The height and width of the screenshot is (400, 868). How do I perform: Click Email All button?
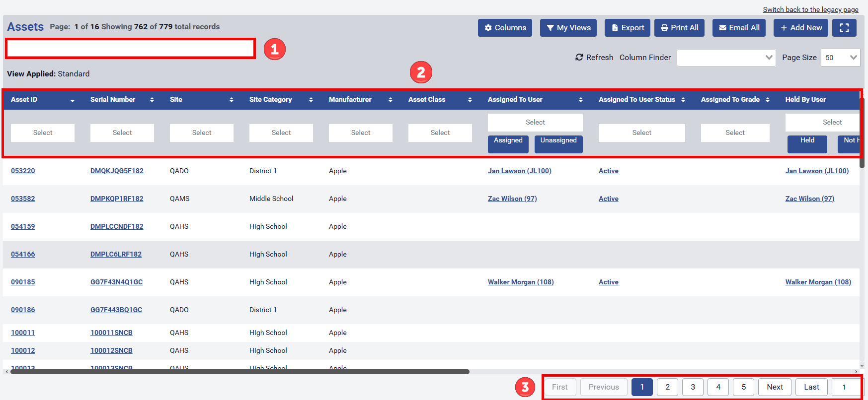point(739,28)
